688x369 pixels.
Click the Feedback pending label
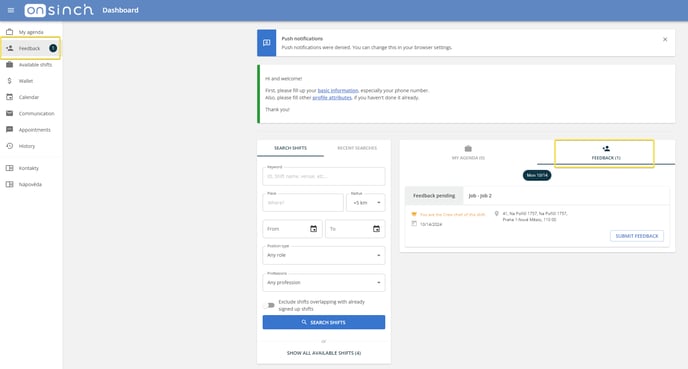pos(434,196)
